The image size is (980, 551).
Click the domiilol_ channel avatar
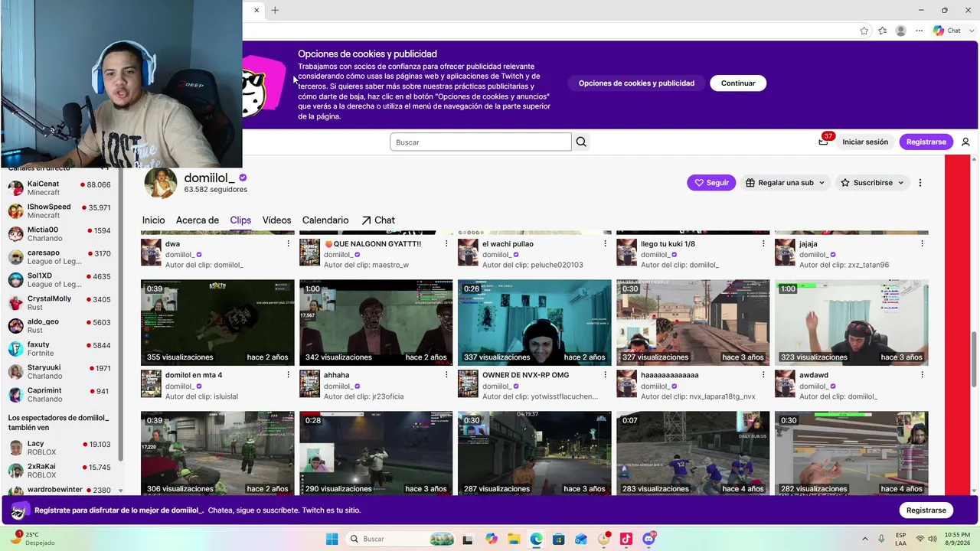point(161,182)
